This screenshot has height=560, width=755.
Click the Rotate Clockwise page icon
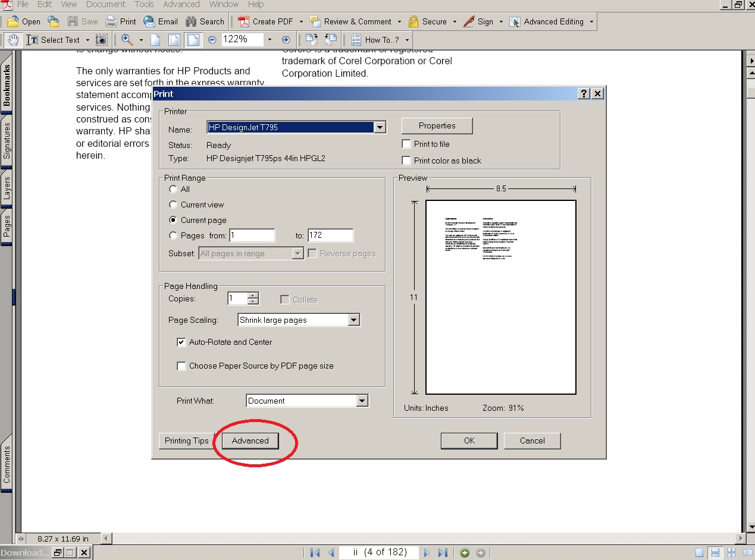(311, 40)
